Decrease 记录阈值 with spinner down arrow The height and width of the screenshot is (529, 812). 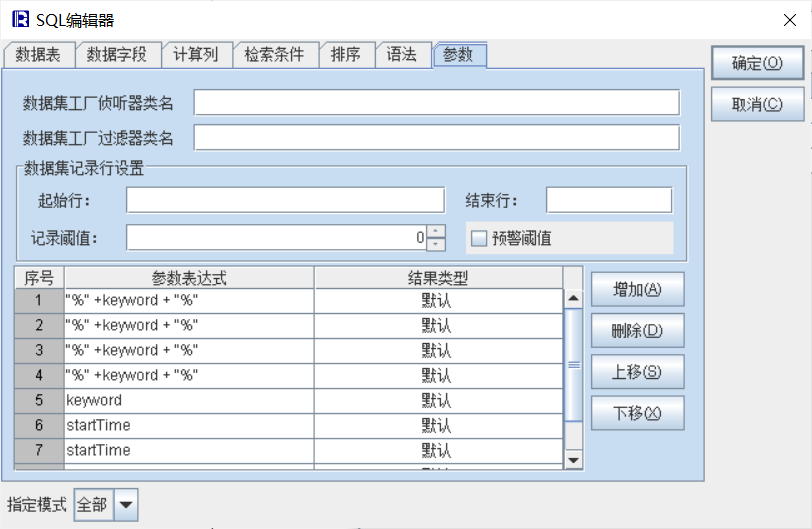436,244
